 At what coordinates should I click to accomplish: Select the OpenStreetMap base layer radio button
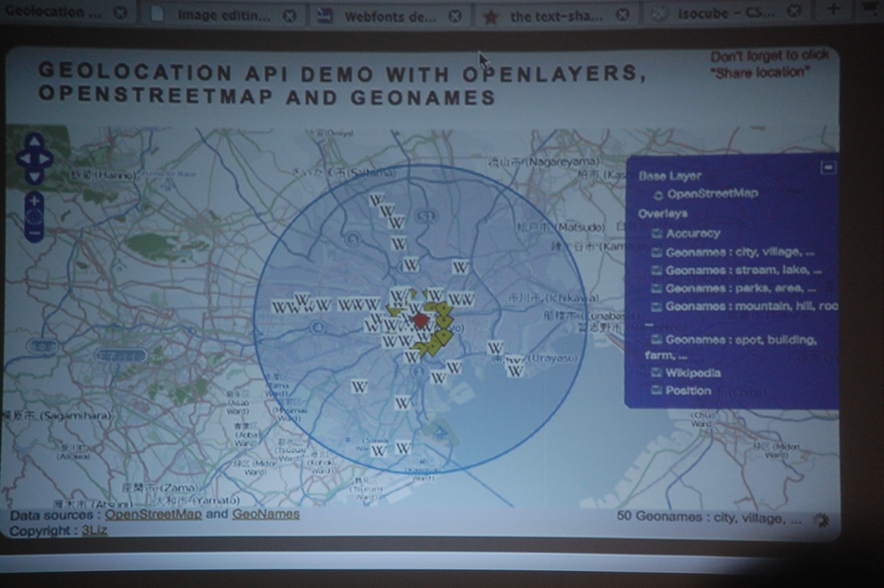tap(658, 195)
